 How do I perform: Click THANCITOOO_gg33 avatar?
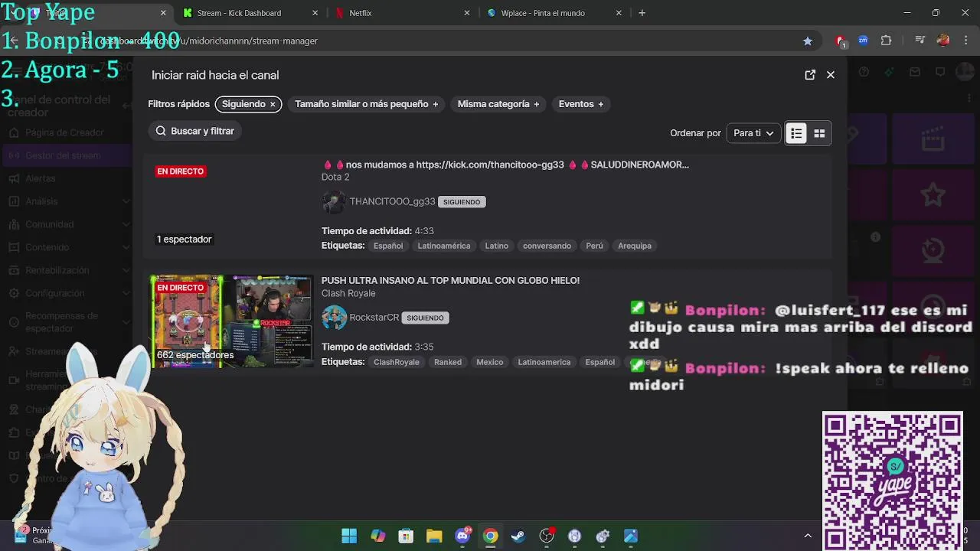pos(334,201)
